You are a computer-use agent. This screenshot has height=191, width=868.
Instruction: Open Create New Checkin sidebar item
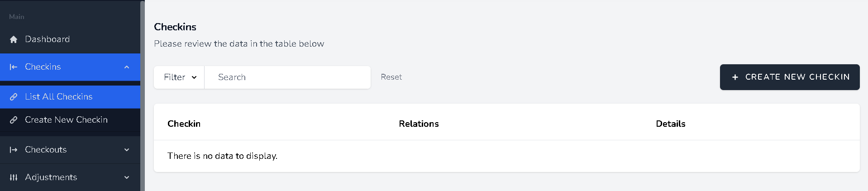pos(66,120)
